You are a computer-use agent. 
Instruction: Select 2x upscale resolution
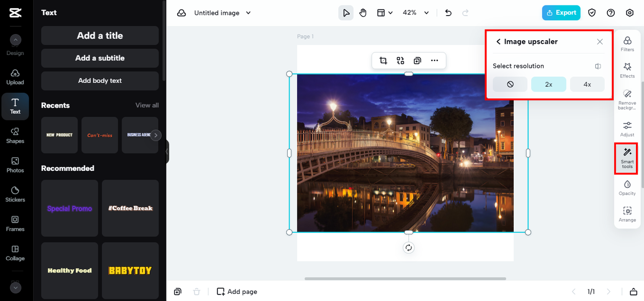(548, 84)
